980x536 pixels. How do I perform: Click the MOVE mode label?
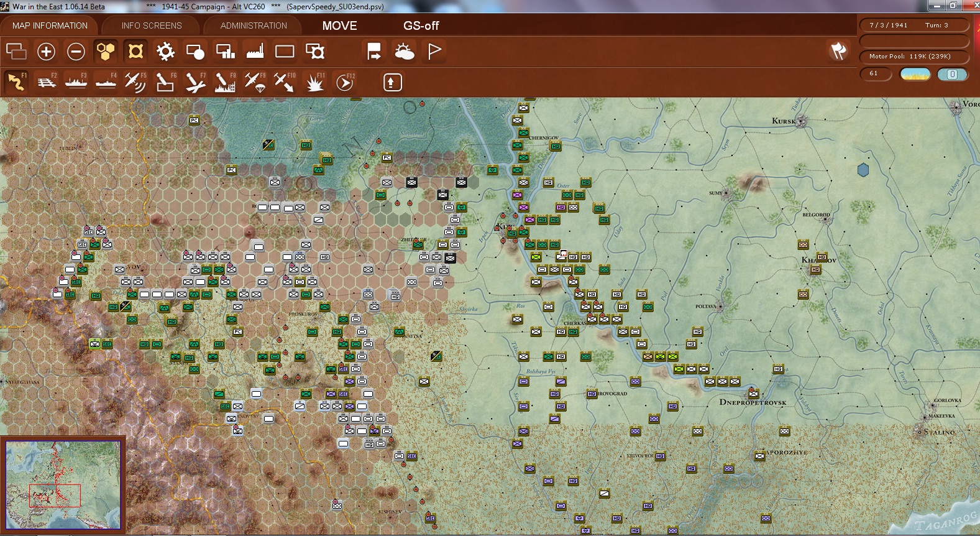coord(339,25)
